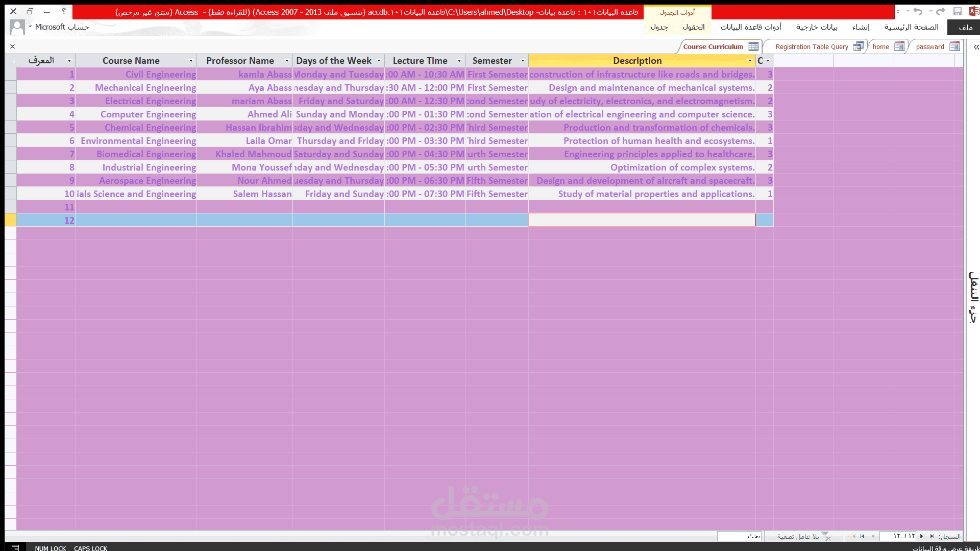Create a new blank record
The height and width of the screenshot is (551, 980).
point(851,536)
